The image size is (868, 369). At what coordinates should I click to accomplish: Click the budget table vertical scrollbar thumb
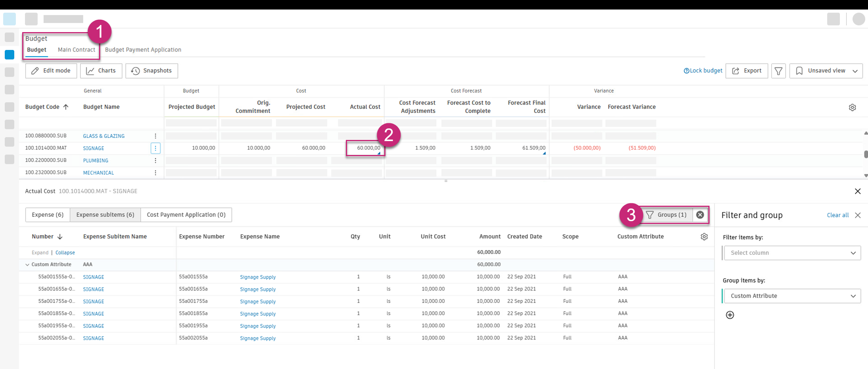point(866,154)
